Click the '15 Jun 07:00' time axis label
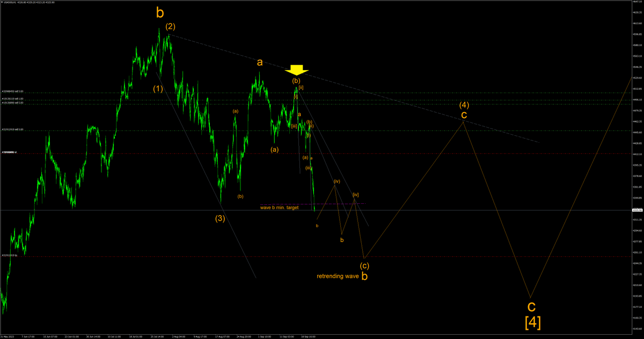The height and width of the screenshot is (339, 644). tap(50, 337)
